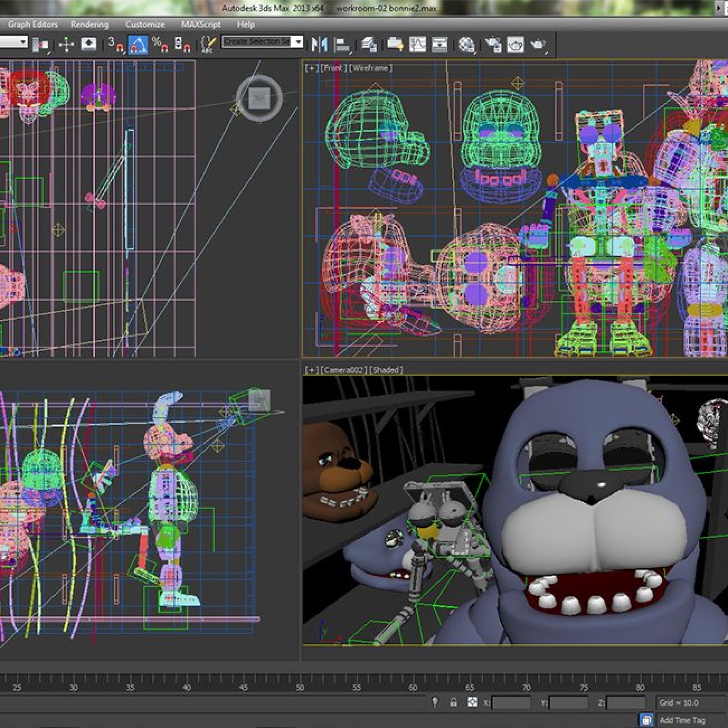Disable the highlighted Angle Snap toggle
This screenshot has width=728, height=728.
[x=138, y=45]
